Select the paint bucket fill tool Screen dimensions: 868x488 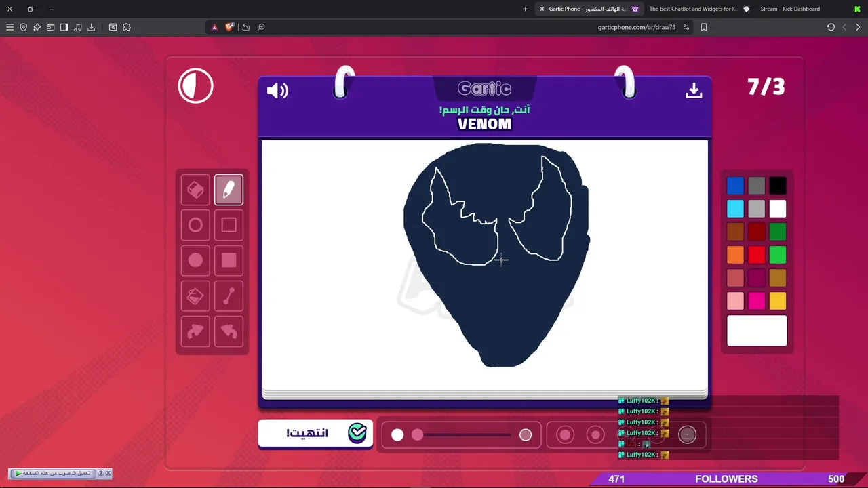click(x=195, y=296)
